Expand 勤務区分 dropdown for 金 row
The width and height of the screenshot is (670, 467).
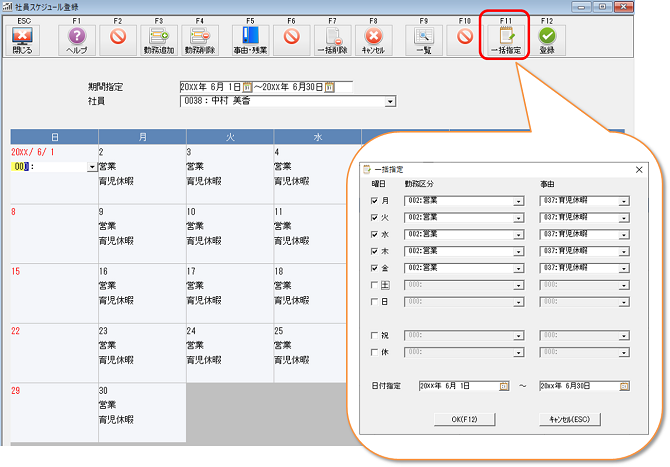518,268
